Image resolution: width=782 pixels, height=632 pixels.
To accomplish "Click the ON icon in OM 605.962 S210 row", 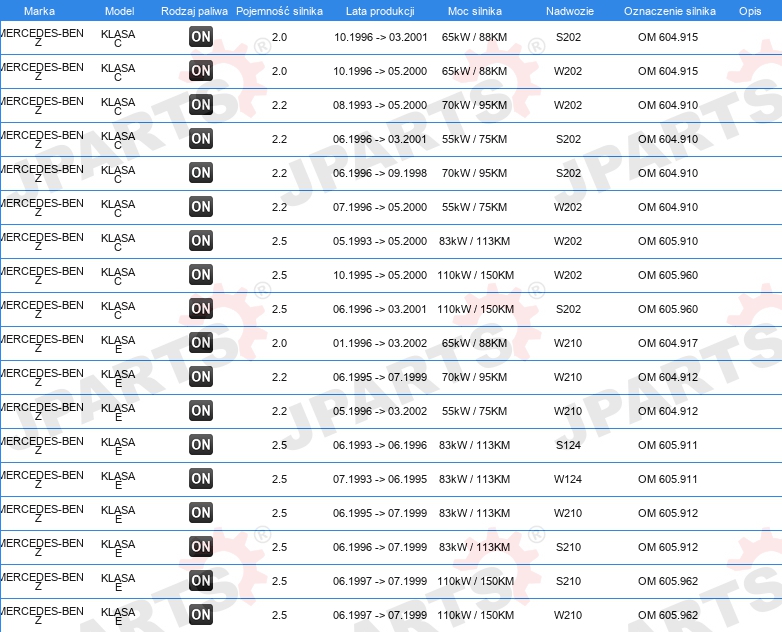I will [201, 581].
